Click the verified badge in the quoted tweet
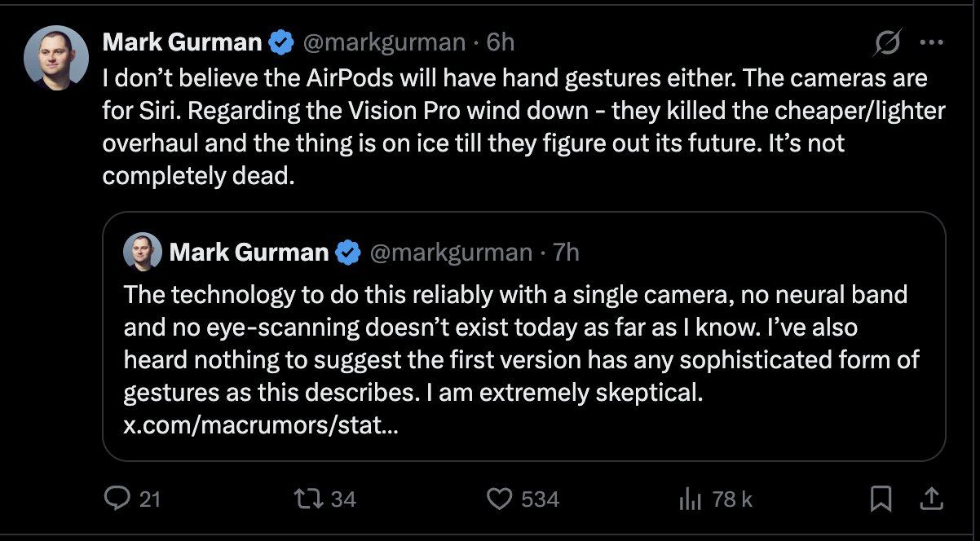980x541 pixels. point(349,253)
